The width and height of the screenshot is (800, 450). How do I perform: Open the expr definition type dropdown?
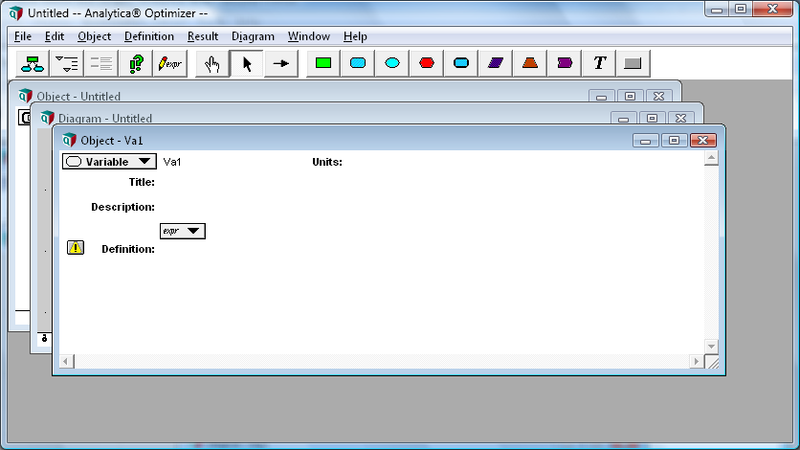point(183,231)
